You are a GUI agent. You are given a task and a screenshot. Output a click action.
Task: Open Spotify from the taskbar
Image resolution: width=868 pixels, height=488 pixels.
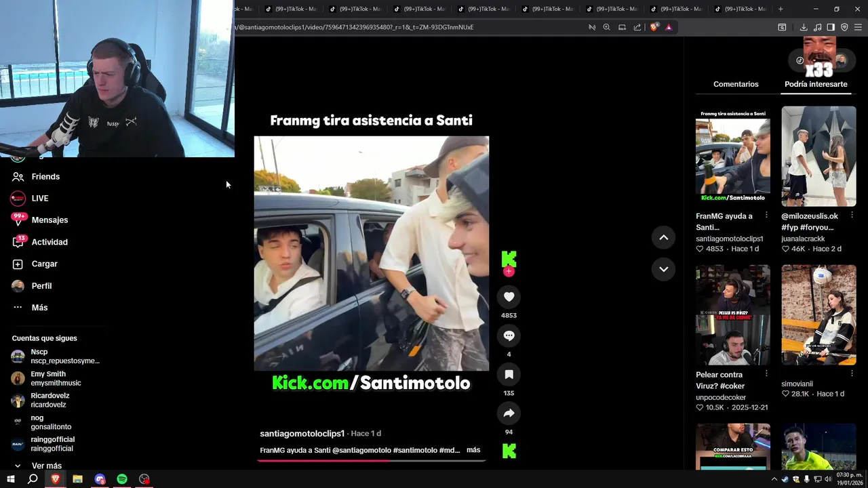(122, 479)
